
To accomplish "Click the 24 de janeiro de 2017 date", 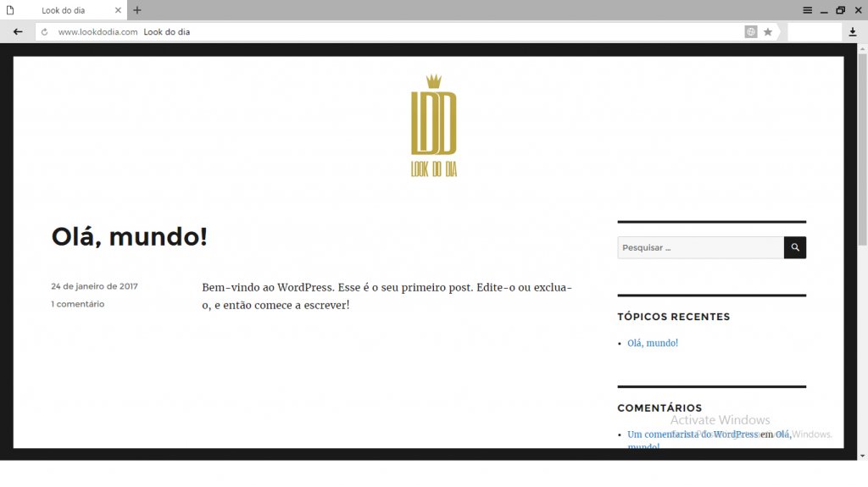I will click(x=95, y=286).
